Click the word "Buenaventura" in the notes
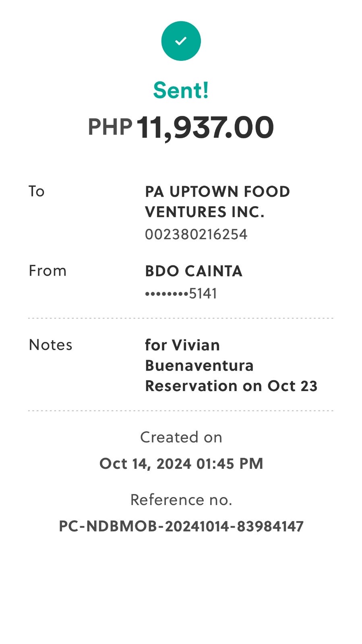This screenshot has width=362, height=644. 199,366
